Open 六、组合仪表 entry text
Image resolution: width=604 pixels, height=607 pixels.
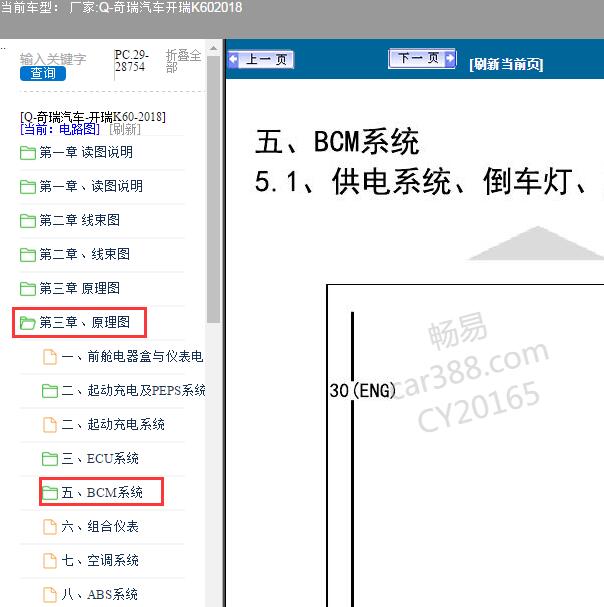point(100,526)
